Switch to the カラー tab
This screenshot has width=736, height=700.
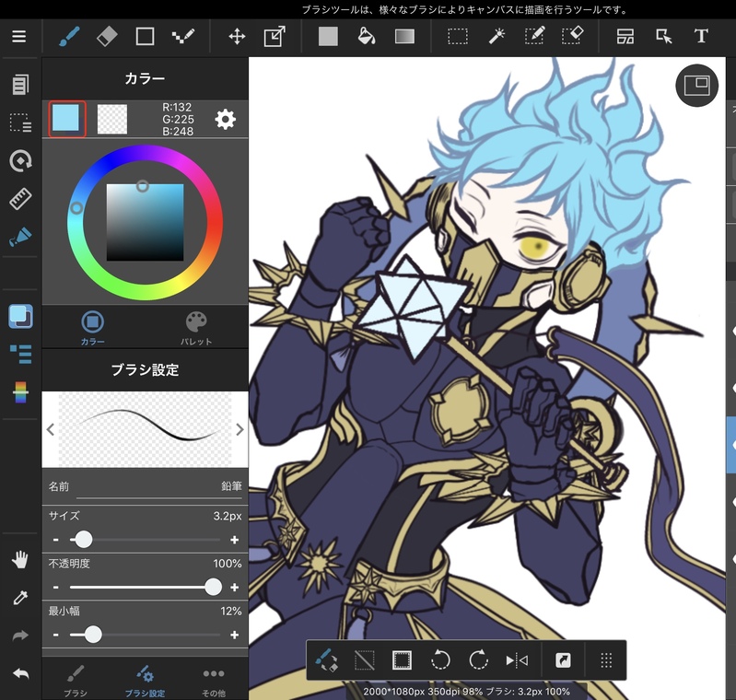(x=93, y=328)
